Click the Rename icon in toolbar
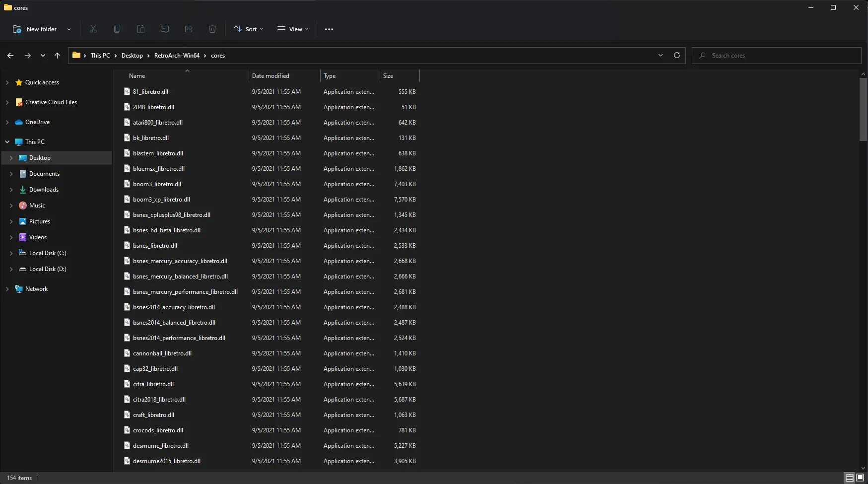Viewport: 868px width, 484px height. click(165, 29)
